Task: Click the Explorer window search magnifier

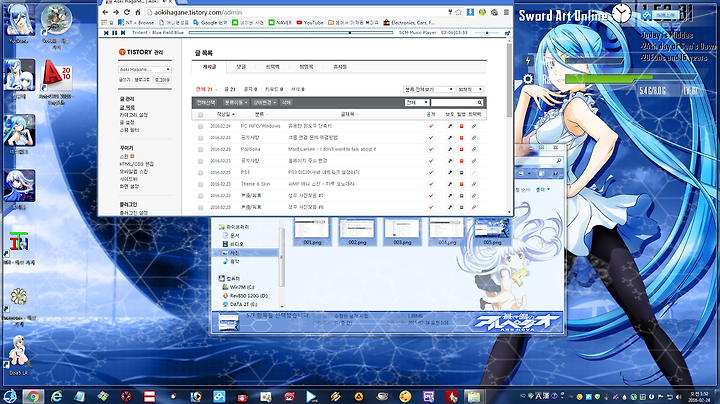Action: (558, 161)
